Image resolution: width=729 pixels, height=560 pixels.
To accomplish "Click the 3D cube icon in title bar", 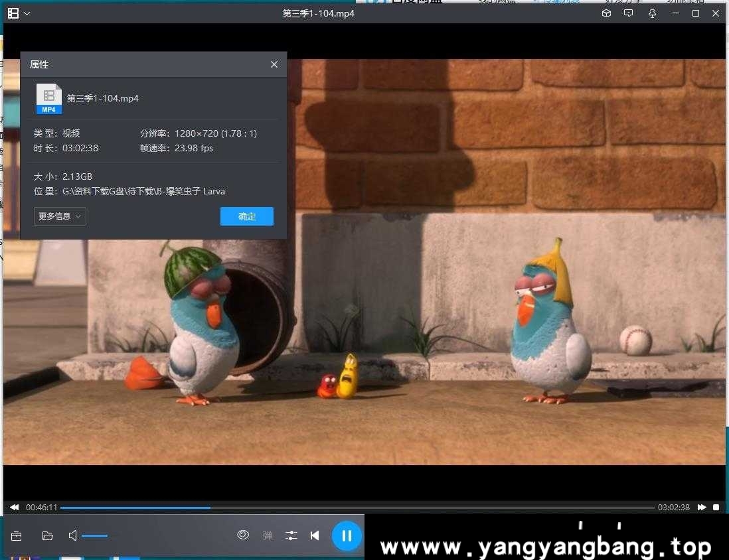I will pyautogui.click(x=606, y=13).
